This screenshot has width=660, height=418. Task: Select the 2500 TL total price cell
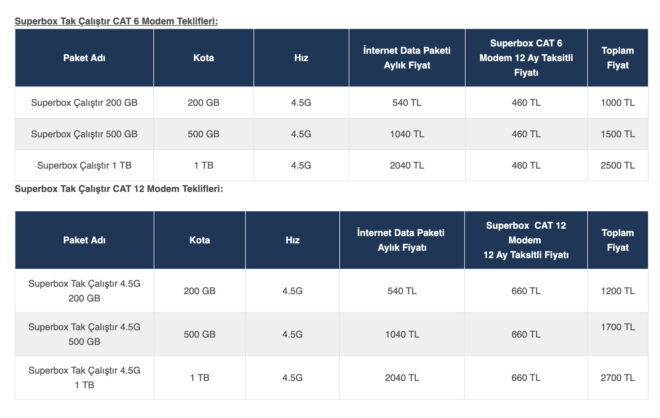click(x=617, y=165)
